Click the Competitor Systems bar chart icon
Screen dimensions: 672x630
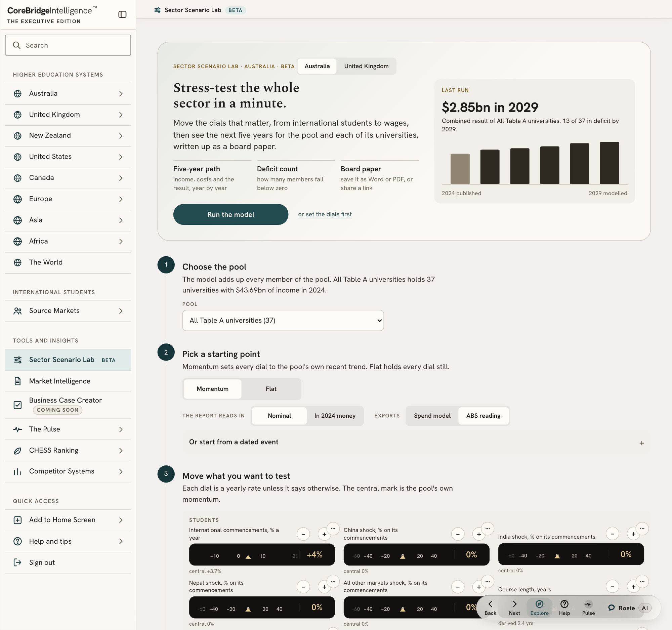click(17, 471)
